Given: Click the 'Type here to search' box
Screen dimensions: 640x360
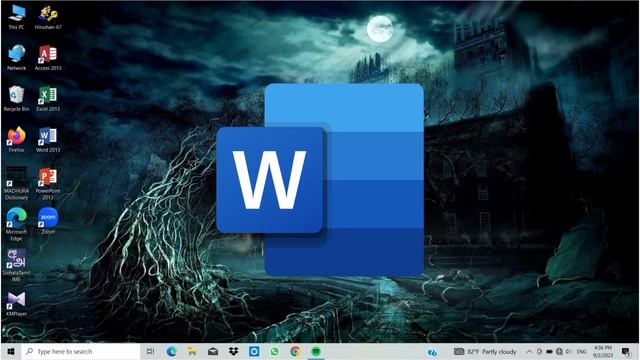Looking at the screenshot, I should [x=81, y=351].
